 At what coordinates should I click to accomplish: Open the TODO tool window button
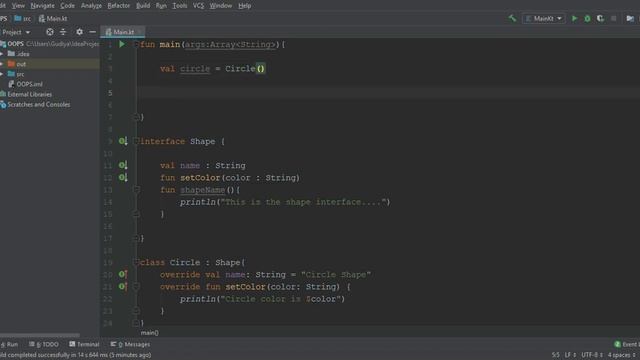pos(44,344)
